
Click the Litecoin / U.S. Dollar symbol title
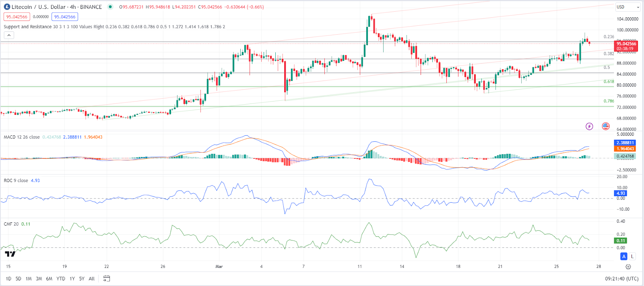[x=57, y=7]
